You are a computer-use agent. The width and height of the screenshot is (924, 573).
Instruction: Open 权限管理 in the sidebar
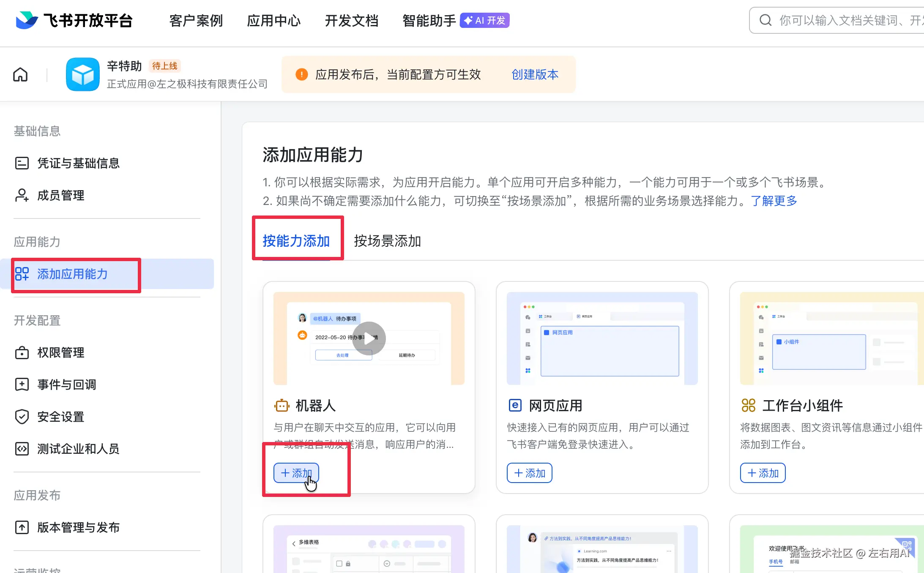(60, 352)
